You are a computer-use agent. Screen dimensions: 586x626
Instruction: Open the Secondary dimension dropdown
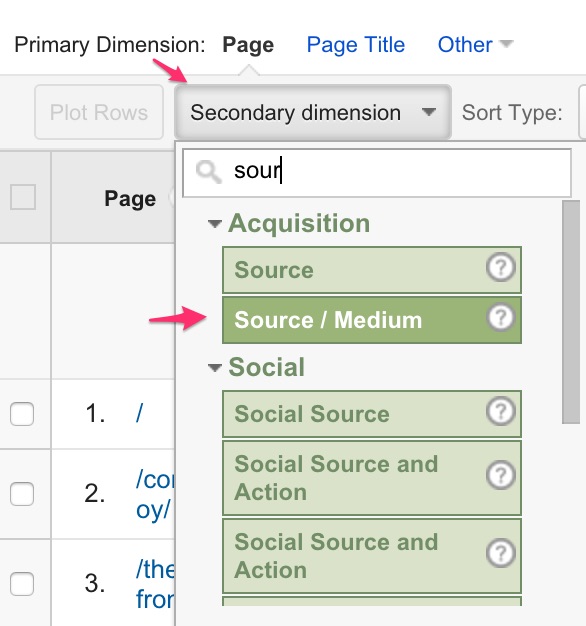click(313, 112)
